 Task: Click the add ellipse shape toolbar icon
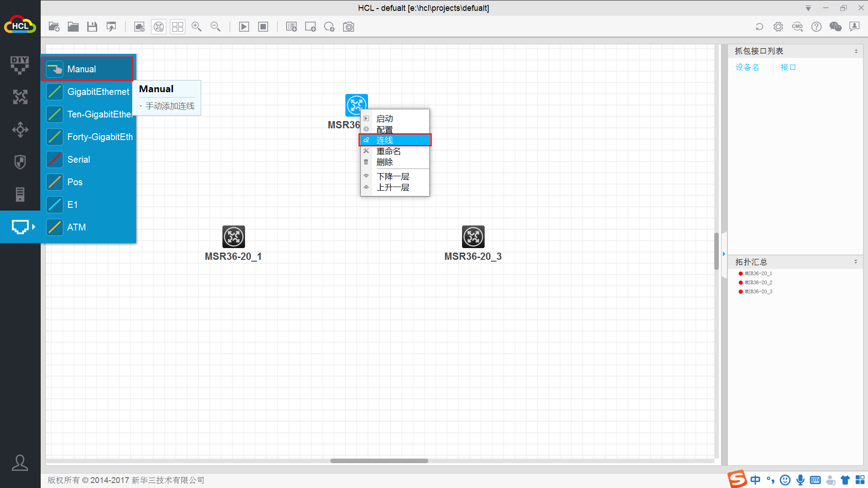[330, 27]
